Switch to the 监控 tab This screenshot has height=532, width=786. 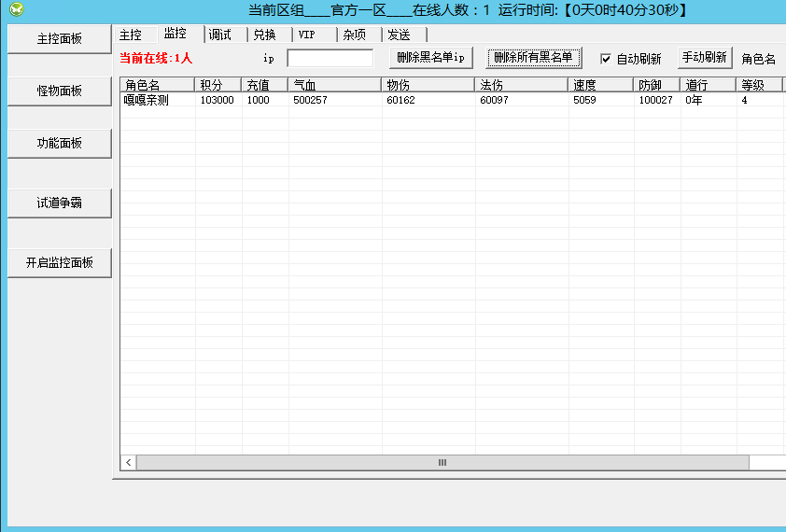point(180,34)
